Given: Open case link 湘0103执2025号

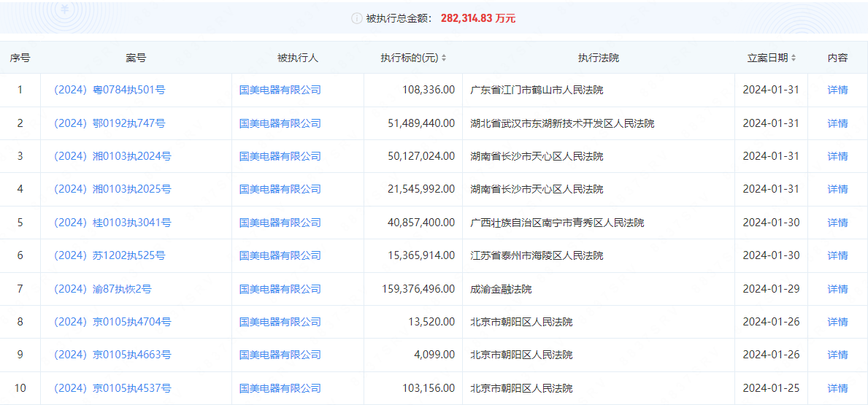Looking at the screenshot, I should 112,189.
